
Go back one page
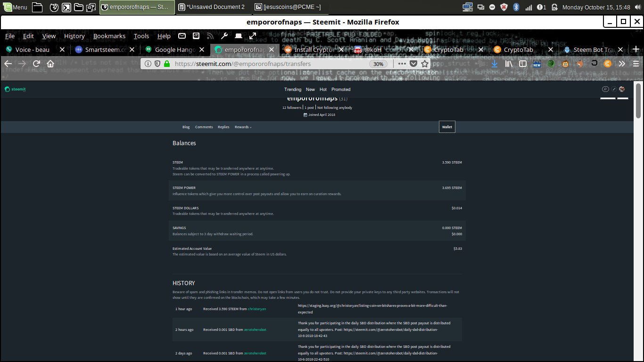pyautogui.click(x=8, y=64)
